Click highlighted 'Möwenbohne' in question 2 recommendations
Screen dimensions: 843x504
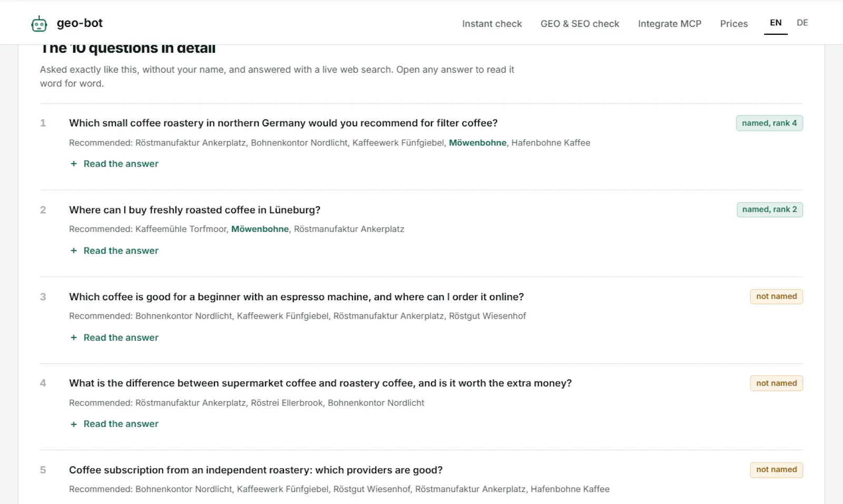260,229
